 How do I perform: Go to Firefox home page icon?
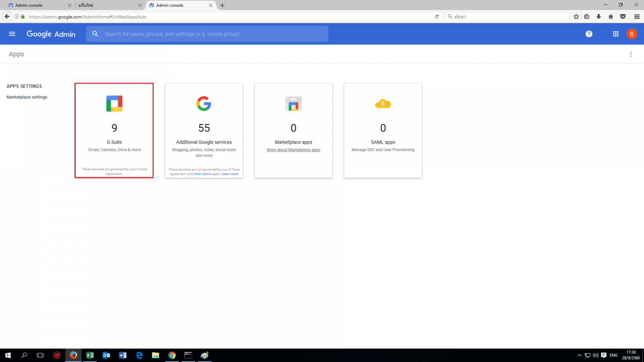[611, 16]
